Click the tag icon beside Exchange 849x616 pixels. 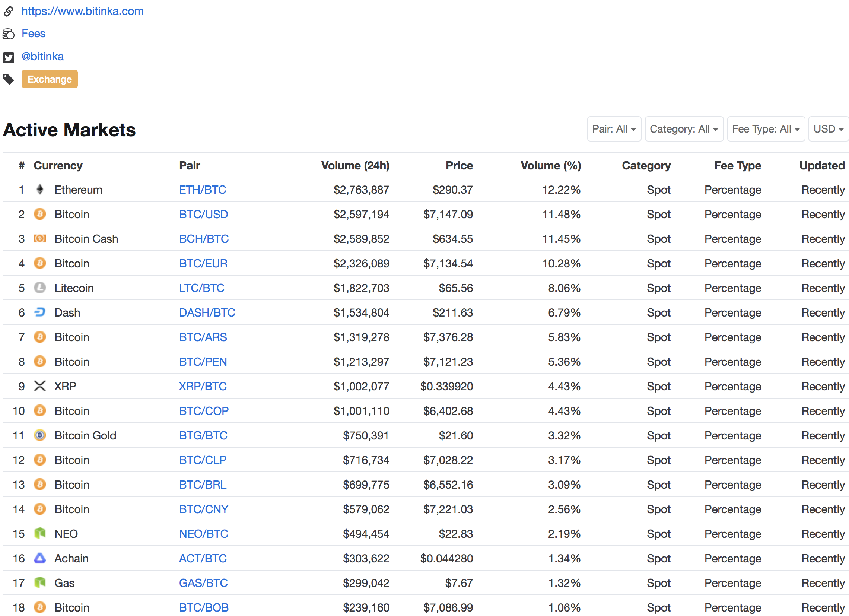pos(9,79)
